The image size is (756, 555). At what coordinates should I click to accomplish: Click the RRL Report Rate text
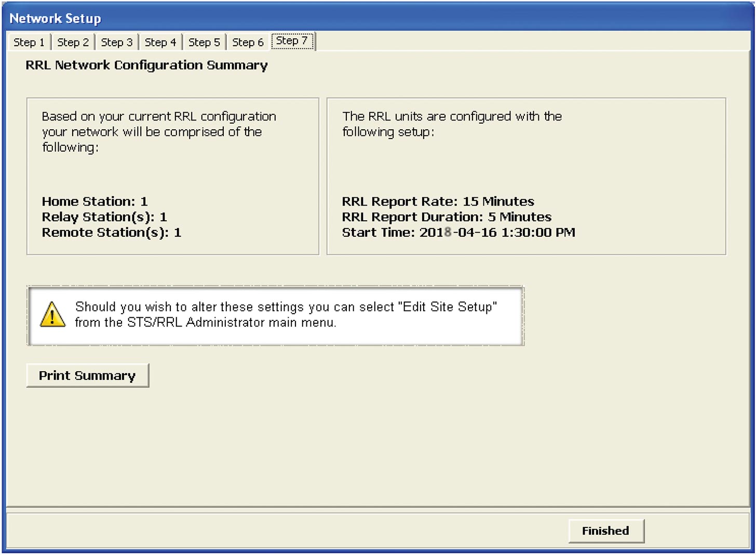click(x=438, y=201)
